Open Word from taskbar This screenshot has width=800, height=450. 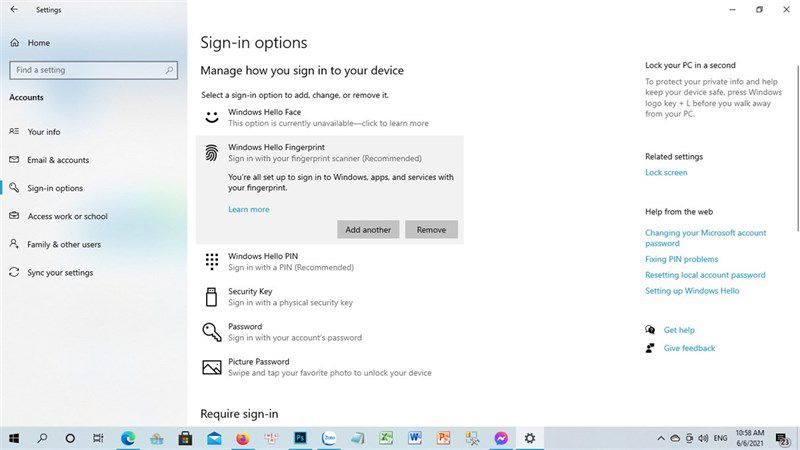415,438
